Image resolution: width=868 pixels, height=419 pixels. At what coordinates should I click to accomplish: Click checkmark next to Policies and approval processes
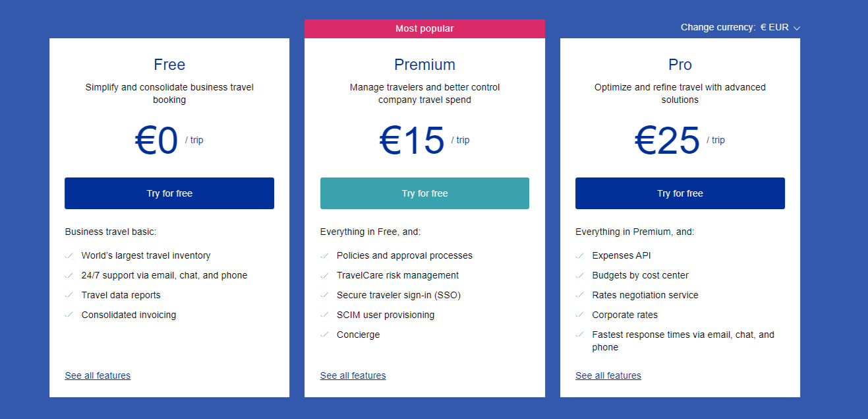pyautogui.click(x=324, y=255)
